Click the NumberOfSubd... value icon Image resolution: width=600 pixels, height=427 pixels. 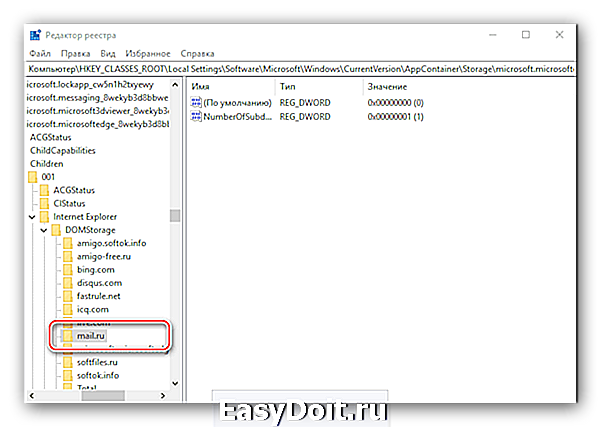tap(196, 116)
